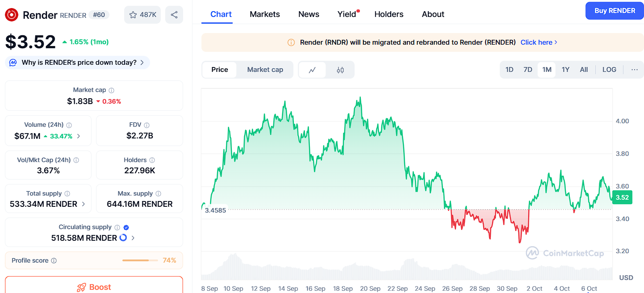The width and height of the screenshot is (644, 293).
Task: Select the 7D time range
Action: [x=528, y=70]
